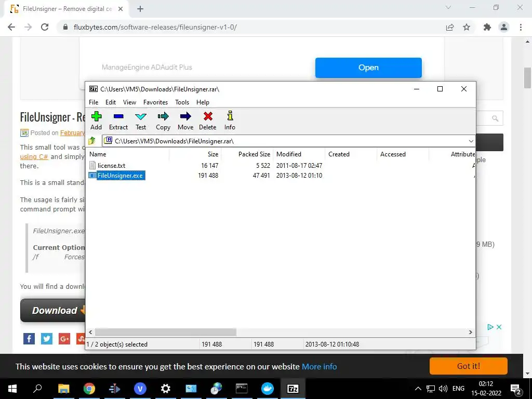Screen dimensions: 532x399
Task: Click the ENG language indicator
Action: pos(458,389)
